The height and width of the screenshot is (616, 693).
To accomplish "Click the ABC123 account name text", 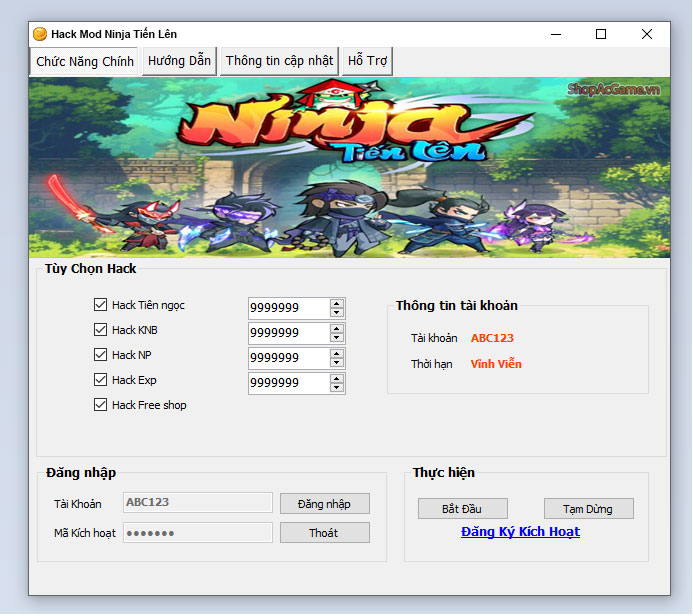I will pos(492,338).
